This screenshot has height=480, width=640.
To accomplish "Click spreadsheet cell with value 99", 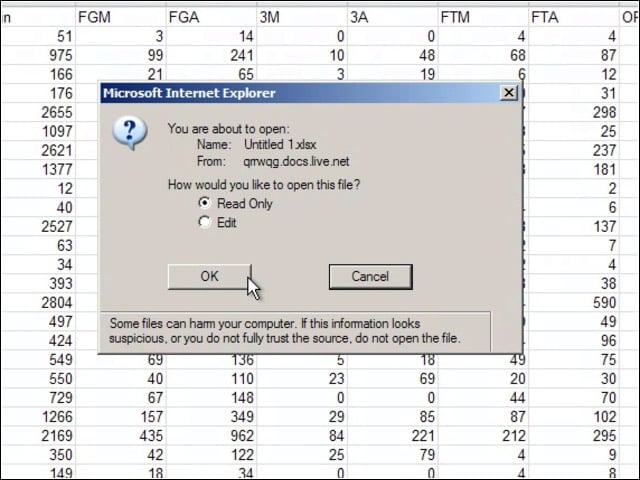I will click(121, 55).
